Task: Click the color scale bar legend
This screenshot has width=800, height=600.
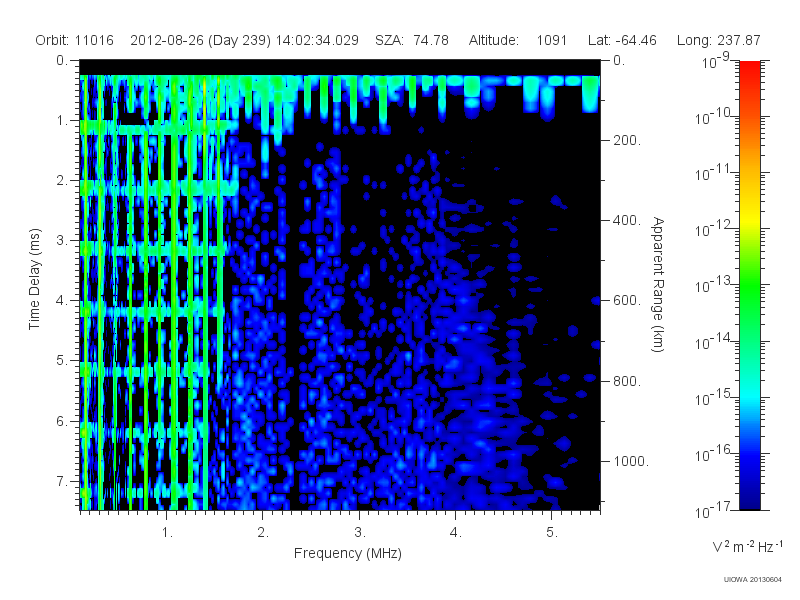Action: click(750, 285)
